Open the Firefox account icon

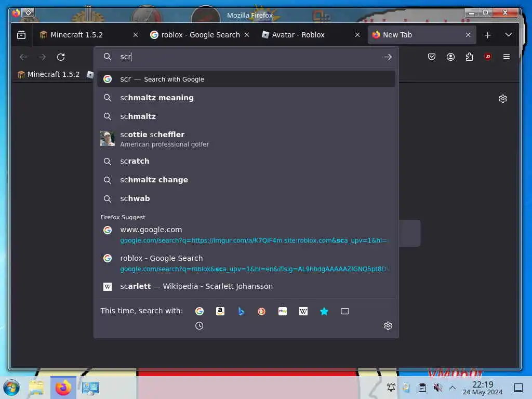tap(450, 57)
